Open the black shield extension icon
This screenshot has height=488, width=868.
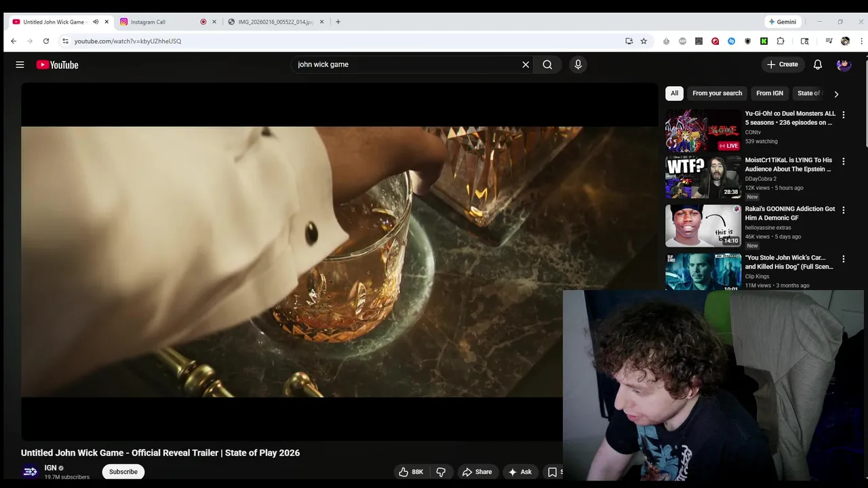[747, 41]
